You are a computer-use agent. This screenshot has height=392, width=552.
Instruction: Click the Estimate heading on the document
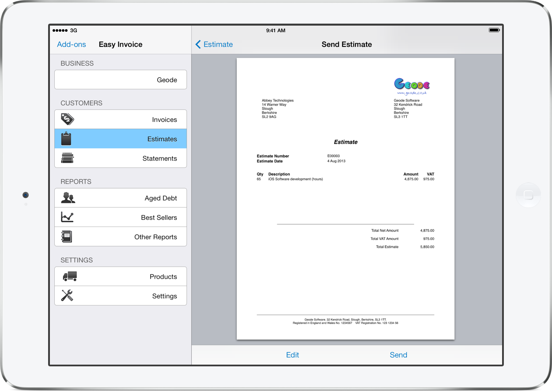[346, 142]
